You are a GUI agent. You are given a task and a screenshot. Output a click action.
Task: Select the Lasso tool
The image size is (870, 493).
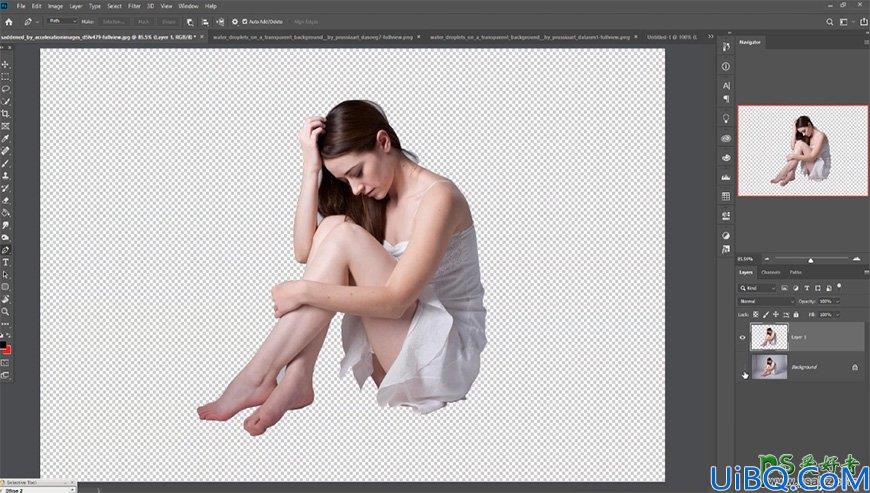click(6, 89)
